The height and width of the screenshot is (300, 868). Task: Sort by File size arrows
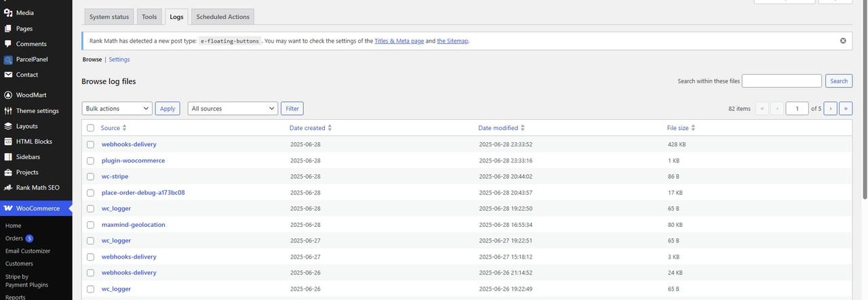tap(693, 128)
